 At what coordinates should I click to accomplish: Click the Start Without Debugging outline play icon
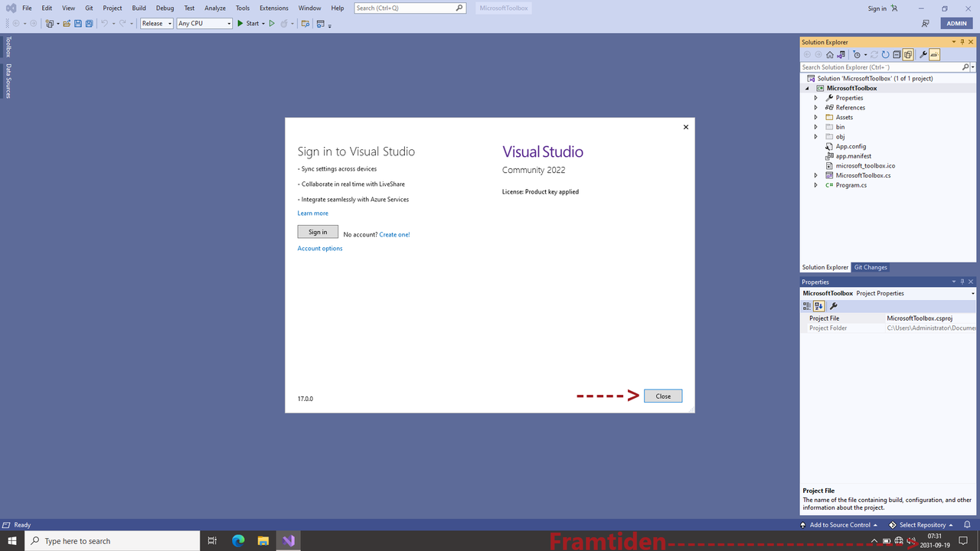[x=272, y=24]
